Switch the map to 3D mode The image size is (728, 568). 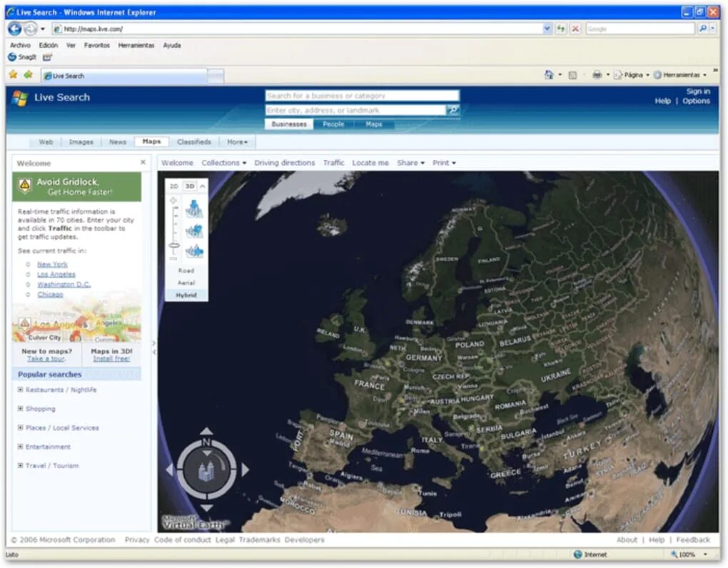tap(189, 186)
